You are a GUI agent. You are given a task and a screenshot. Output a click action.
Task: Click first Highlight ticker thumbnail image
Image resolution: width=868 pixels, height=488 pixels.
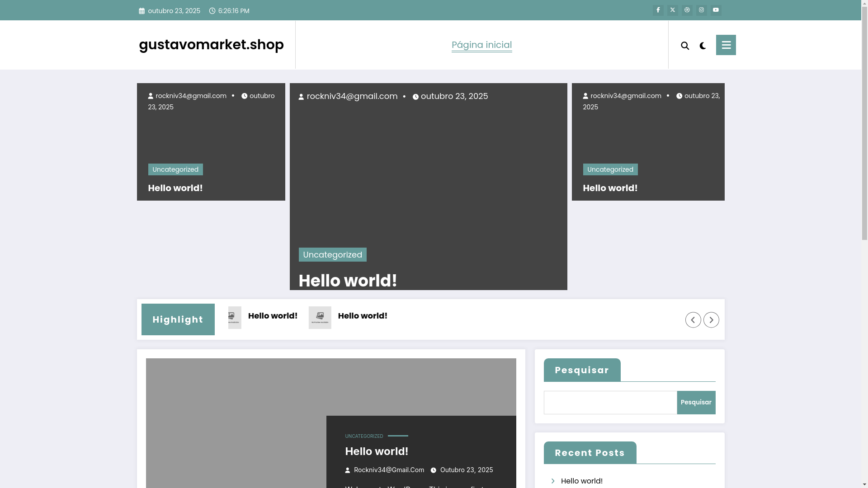[x=234, y=317]
